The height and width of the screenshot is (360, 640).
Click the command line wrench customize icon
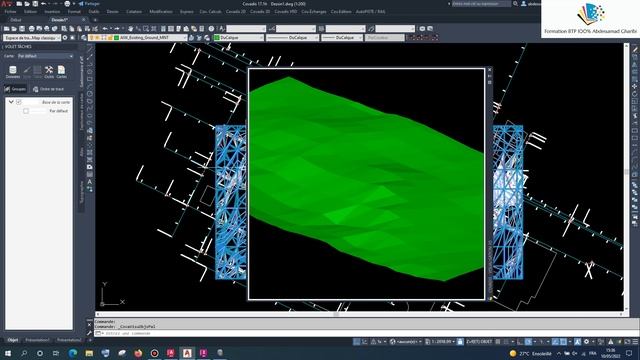coord(89,333)
